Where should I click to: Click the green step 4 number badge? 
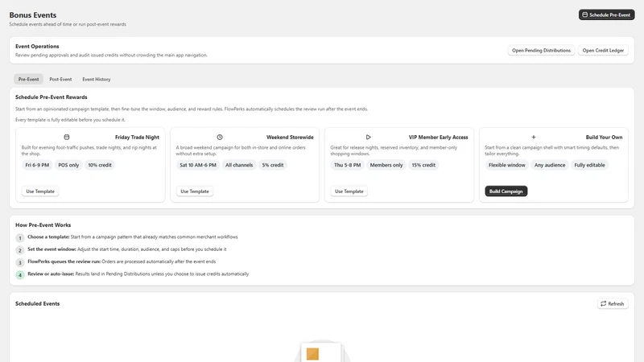click(19, 274)
